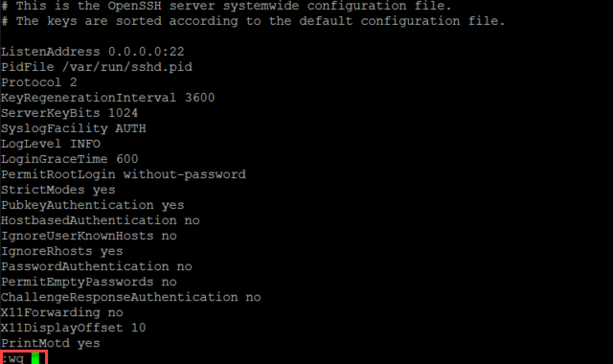Click the IgnoreUserKnownHosts no line

click(x=89, y=236)
